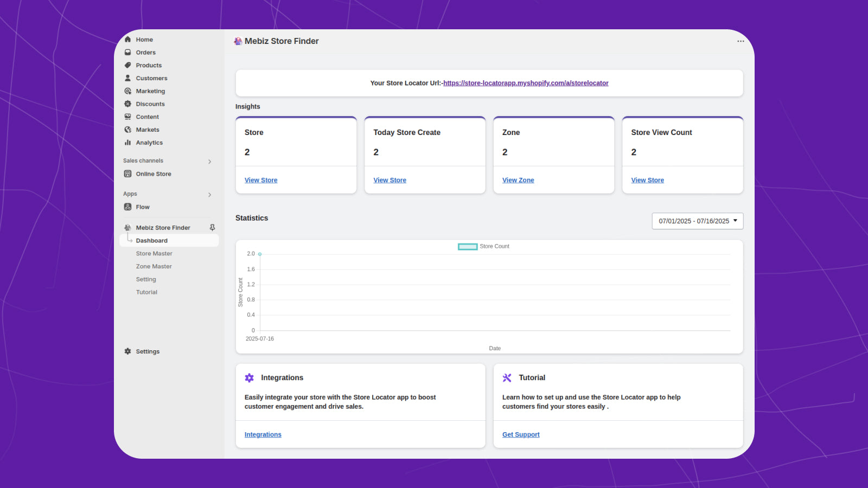868x488 pixels.
Task: Click the Home icon in sidebar
Action: [x=128, y=40]
